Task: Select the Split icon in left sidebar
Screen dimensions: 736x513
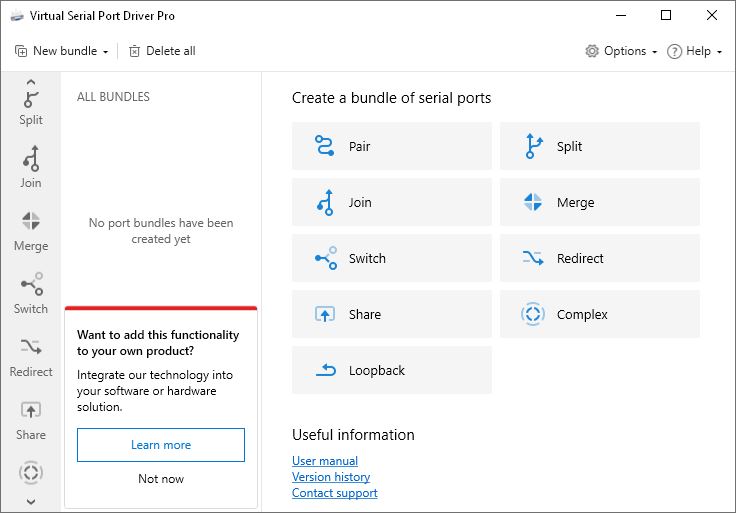Action: [x=31, y=107]
